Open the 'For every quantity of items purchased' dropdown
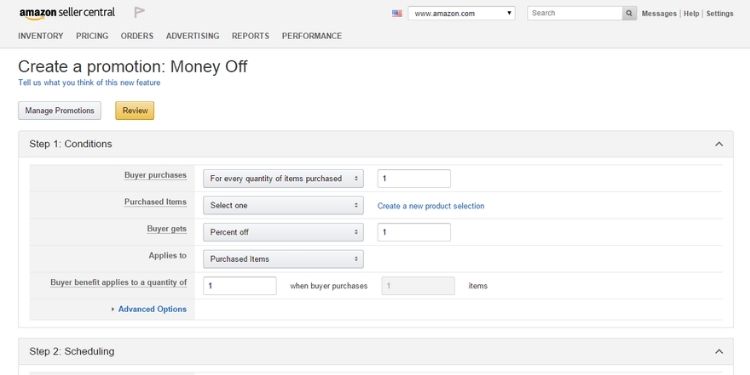The height and width of the screenshot is (375, 750). 283,178
